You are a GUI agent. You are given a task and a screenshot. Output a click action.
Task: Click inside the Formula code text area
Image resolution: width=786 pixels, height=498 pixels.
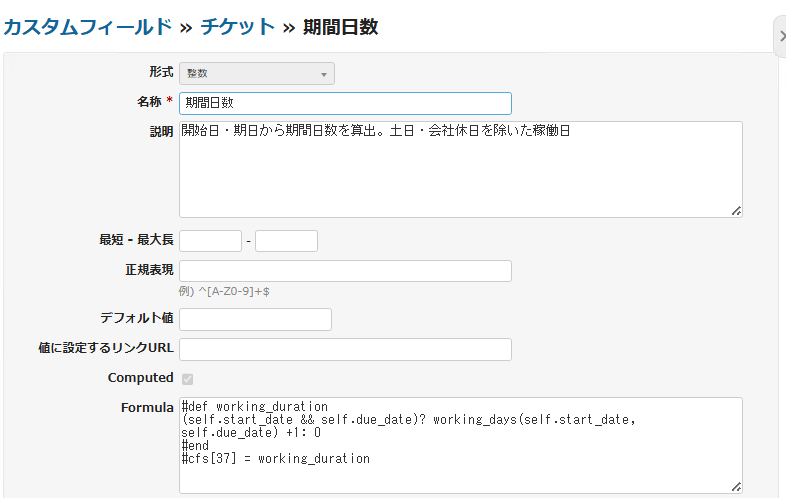point(460,444)
